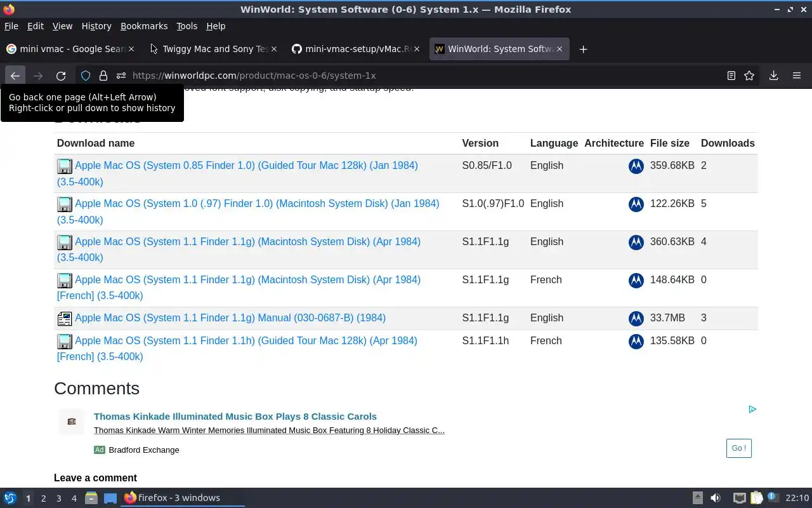
Task: Switch to the GitHub mini-vmac-setup tab
Action: click(x=355, y=49)
